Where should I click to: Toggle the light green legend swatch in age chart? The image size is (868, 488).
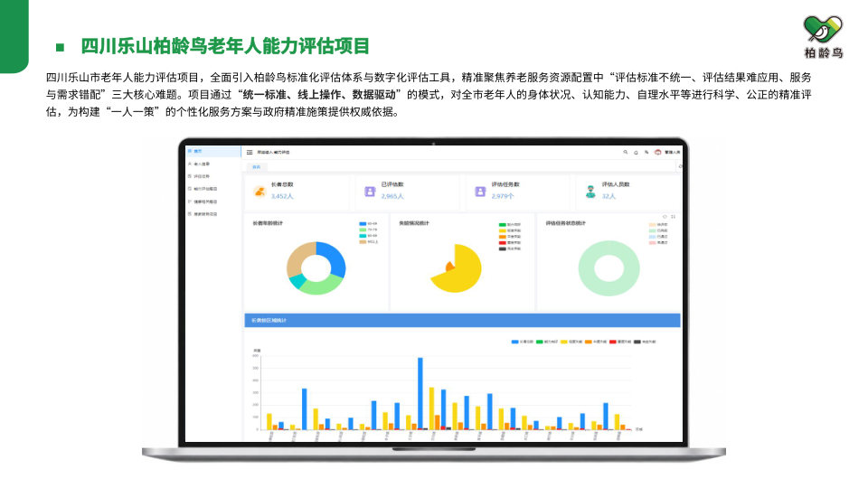363,230
